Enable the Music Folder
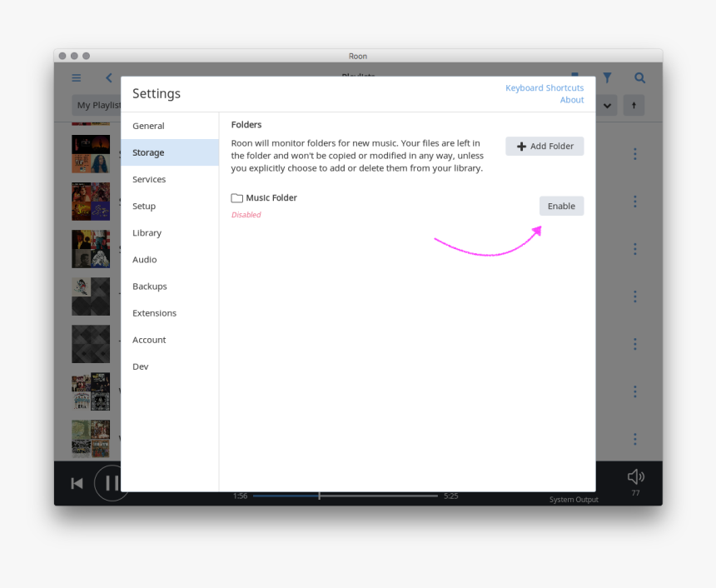Screen dimensions: 716x588 [561, 206]
